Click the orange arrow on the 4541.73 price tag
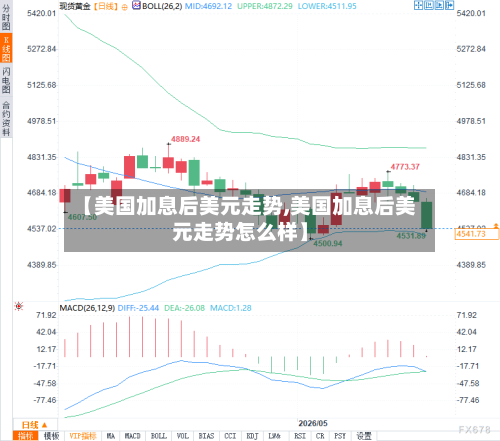This screenshot has width=500, height=441. (496, 226)
